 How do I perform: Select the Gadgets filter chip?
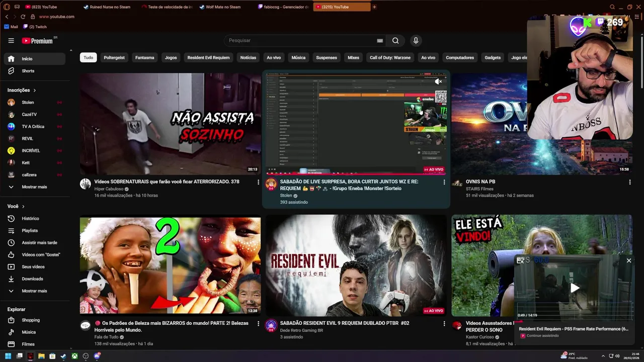tap(493, 58)
